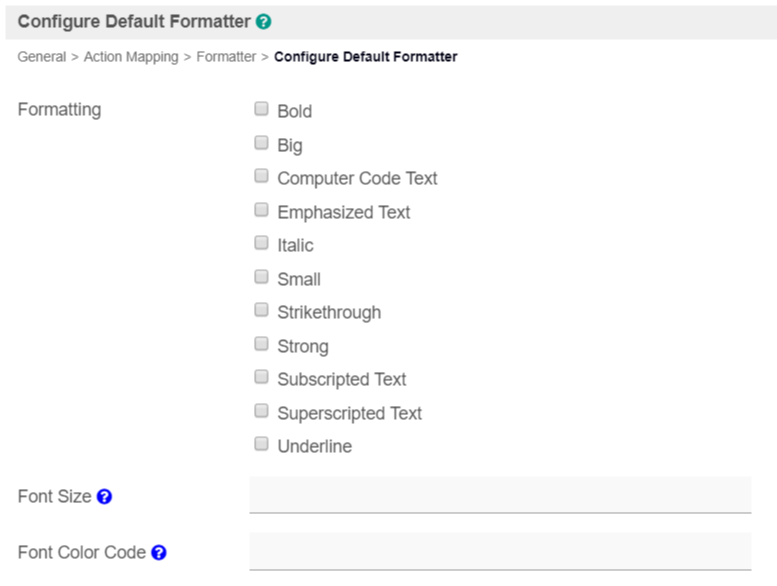Go to General breadcrumb
777x586 pixels.
point(42,57)
